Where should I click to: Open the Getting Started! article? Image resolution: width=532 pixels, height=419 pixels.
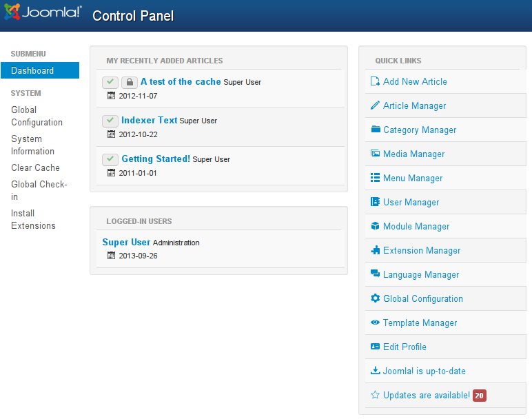tap(156, 159)
